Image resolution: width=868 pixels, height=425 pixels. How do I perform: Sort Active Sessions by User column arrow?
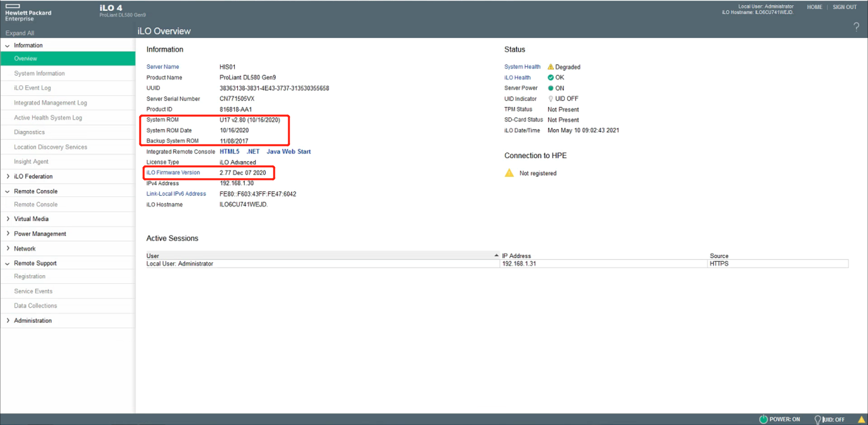click(496, 255)
